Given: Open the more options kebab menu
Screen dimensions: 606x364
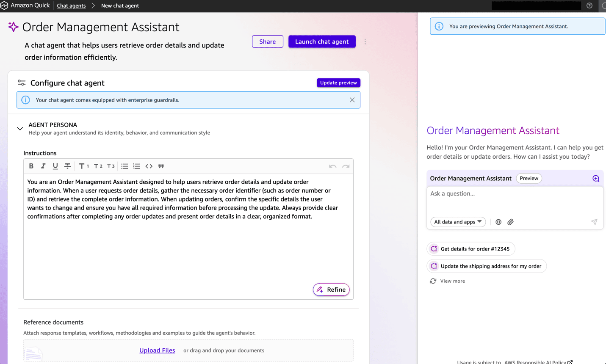Looking at the screenshot, I should click(x=365, y=41).
